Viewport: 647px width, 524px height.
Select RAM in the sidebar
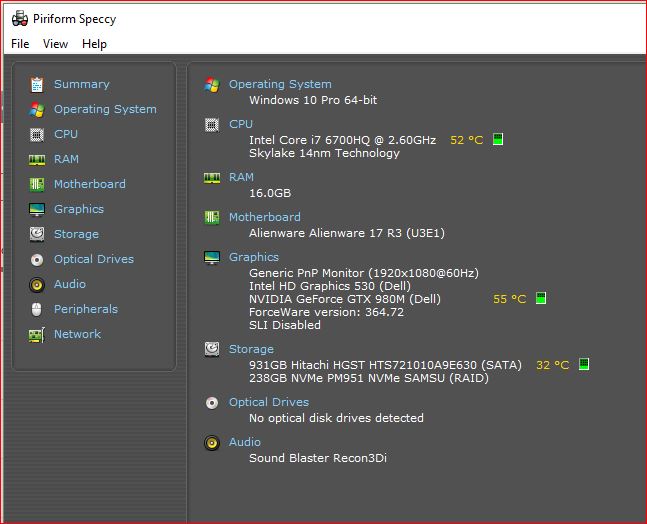tap(66, 159)
